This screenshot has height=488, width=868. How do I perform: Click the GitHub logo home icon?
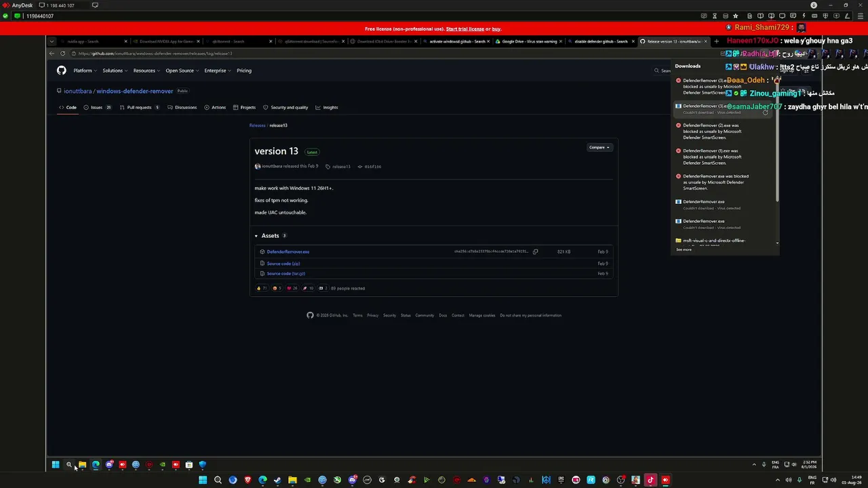tap(61, 70)
